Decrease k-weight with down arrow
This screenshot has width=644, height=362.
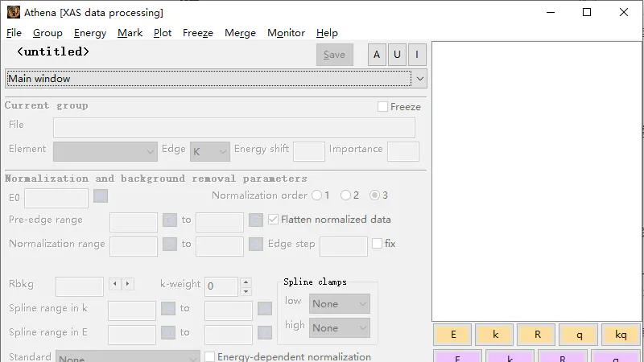[246, 291]
